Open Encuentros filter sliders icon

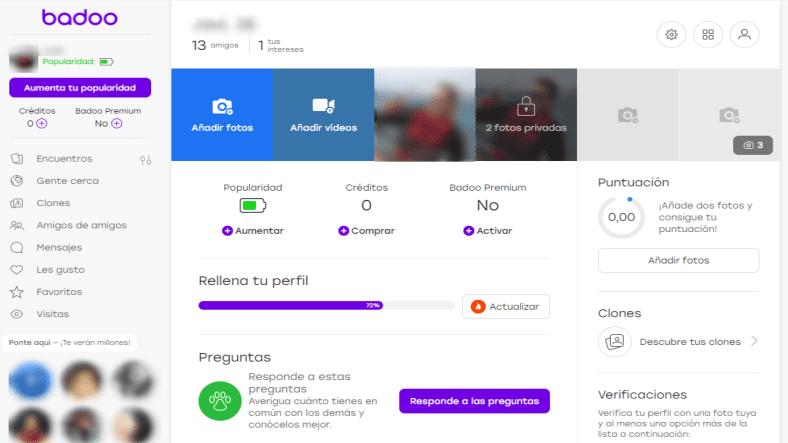[x=146, y=160]
